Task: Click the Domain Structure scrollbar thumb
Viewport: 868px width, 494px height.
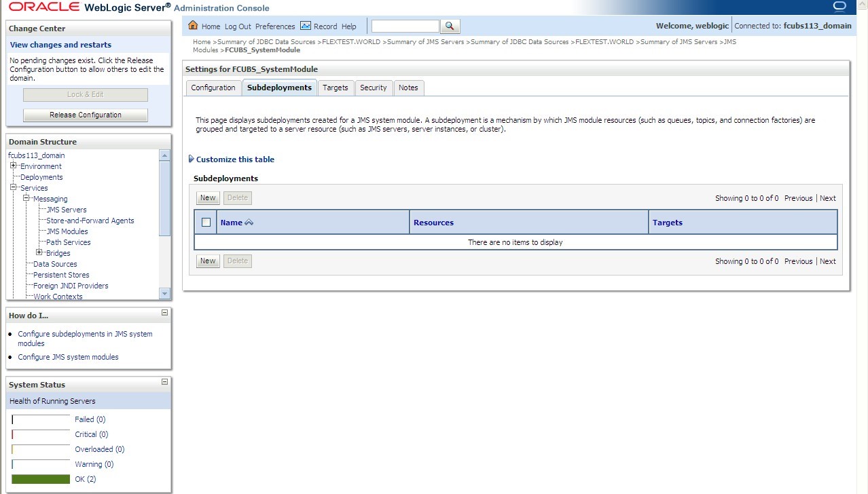Action: tap(165, 199)
